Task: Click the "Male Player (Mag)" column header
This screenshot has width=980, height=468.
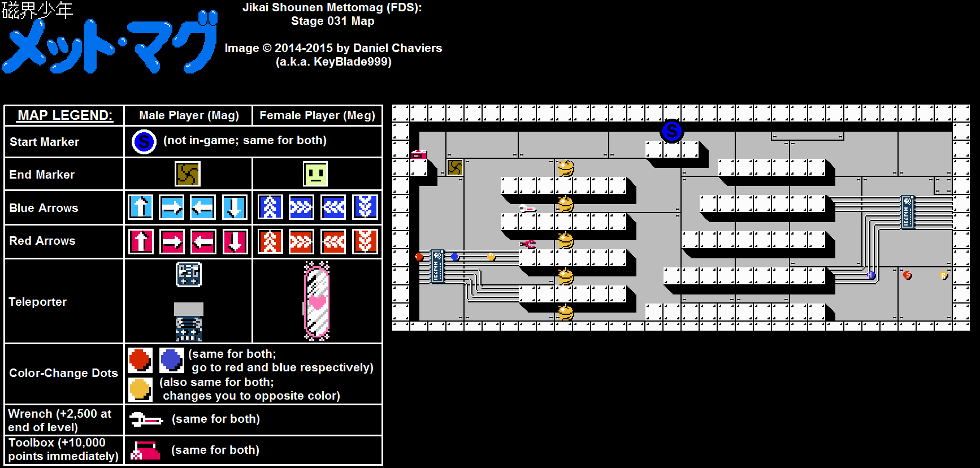Action: tap(189, 115)
